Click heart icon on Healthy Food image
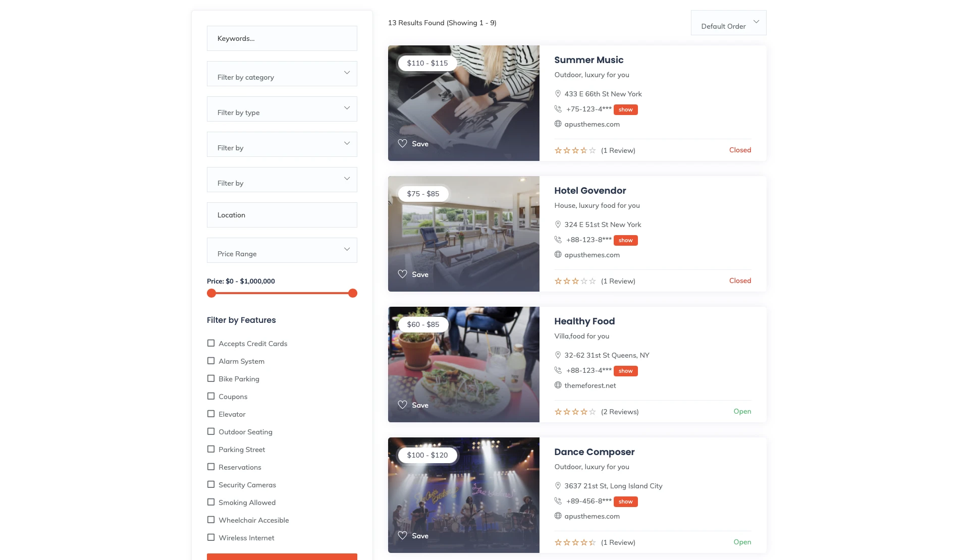 (402, 405)
